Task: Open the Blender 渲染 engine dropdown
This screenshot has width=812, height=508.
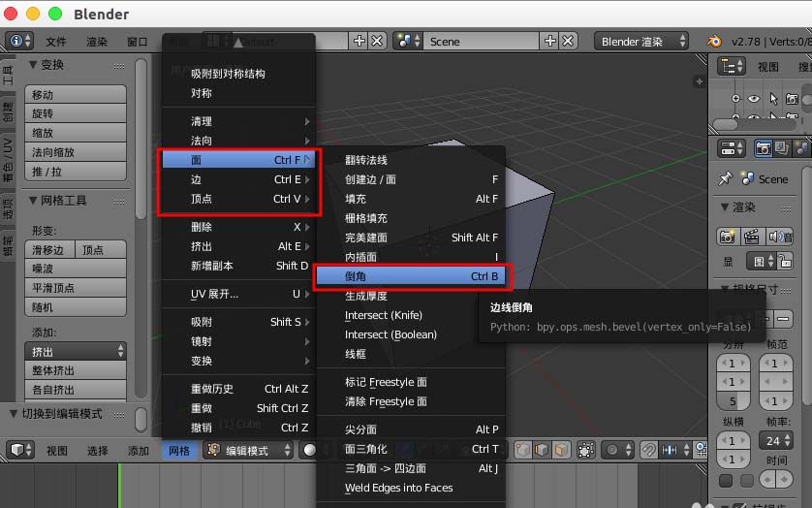Action: click(641, 41)
